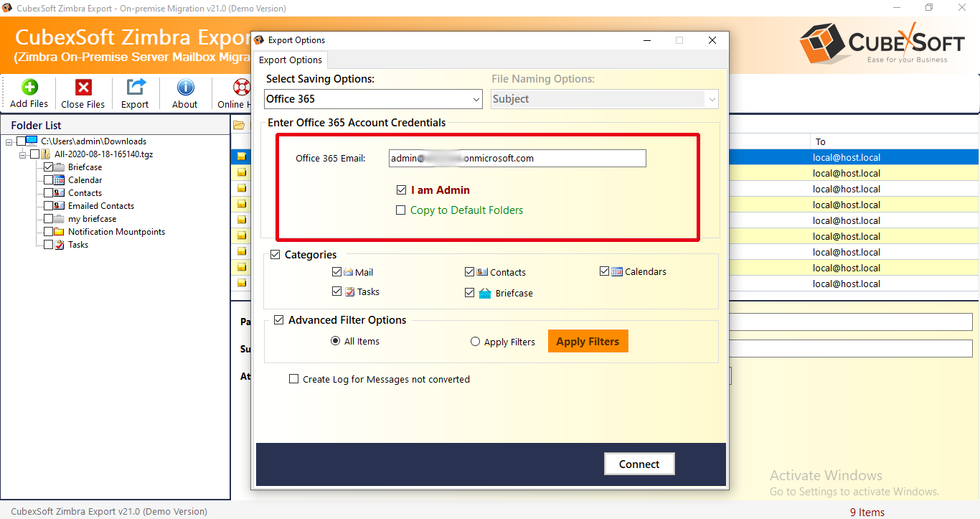This screenshot has height=519, width=980.
Task: Collapse the C:\Users\admin\Downloads tree node
Action: (x=9, y=141)
